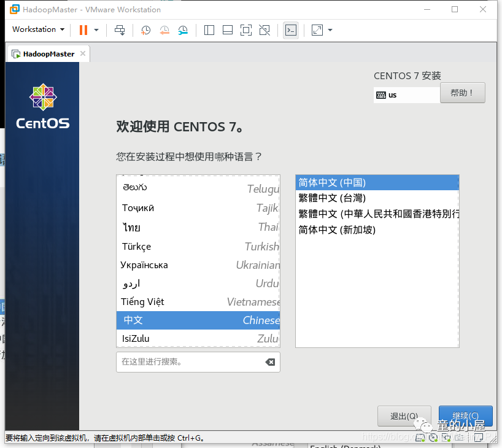
Task: Open the Workstation menu
Action: pyautogui.click(x=39, y=29)
